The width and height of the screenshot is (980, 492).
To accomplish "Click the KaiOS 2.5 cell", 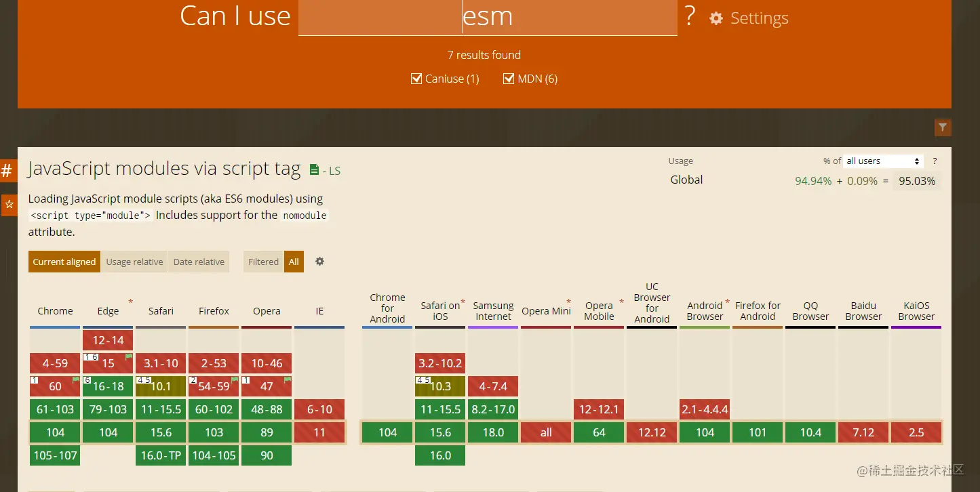I will pos(916,432).
